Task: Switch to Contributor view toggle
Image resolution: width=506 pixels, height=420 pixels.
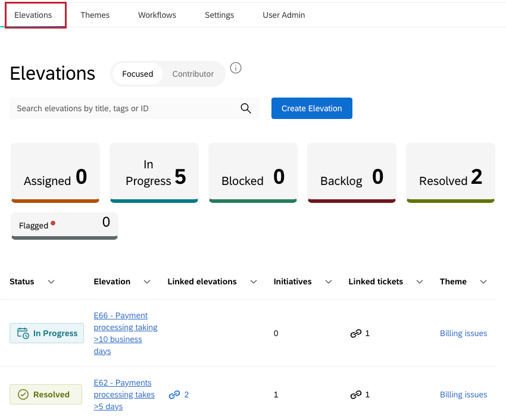Action: tap(193, 74)
